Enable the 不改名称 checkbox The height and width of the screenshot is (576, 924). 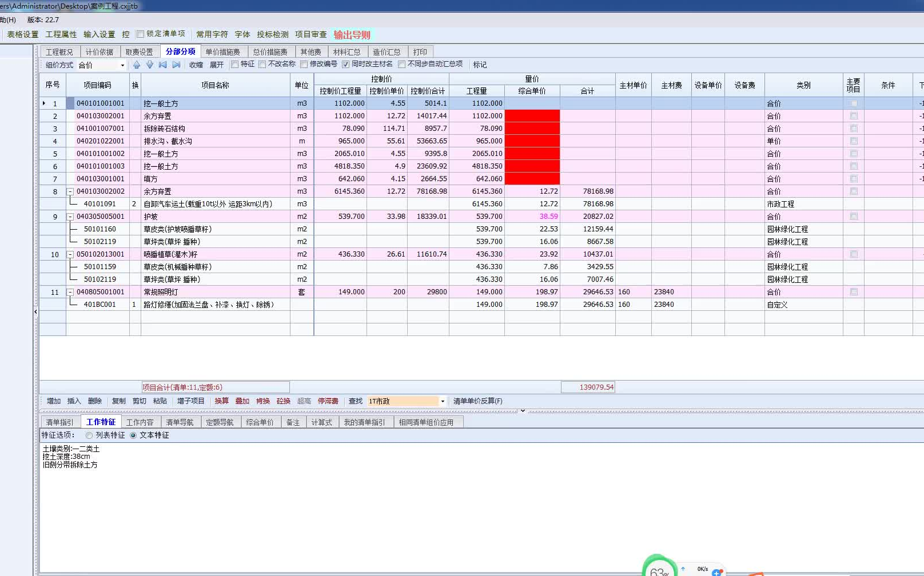pyautogui.click(x=262, y=64)
